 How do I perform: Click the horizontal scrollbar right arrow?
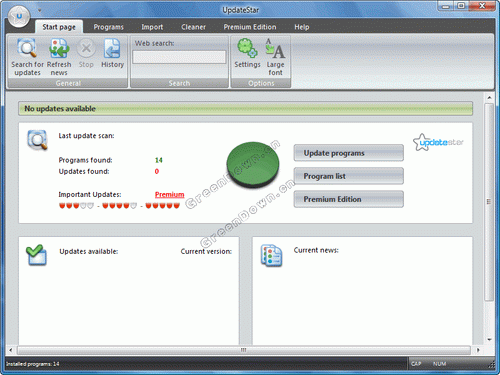click(x=478, y=350)
